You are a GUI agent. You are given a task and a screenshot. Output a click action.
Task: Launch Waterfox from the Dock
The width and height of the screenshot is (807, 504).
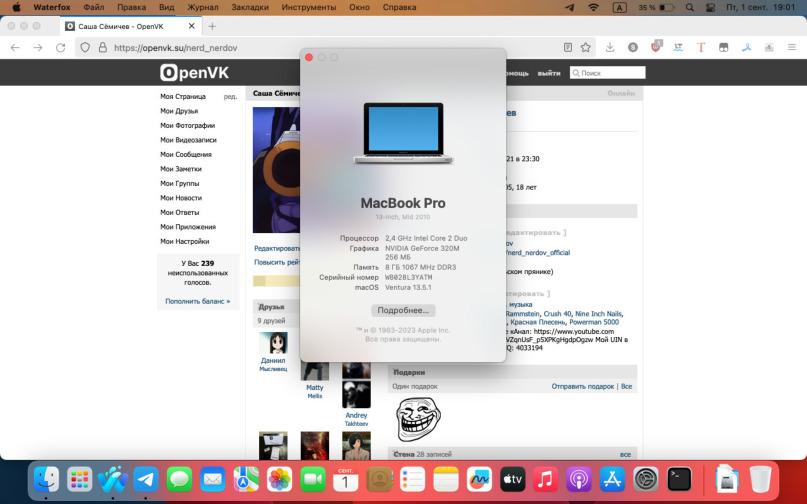click(113, 480)
